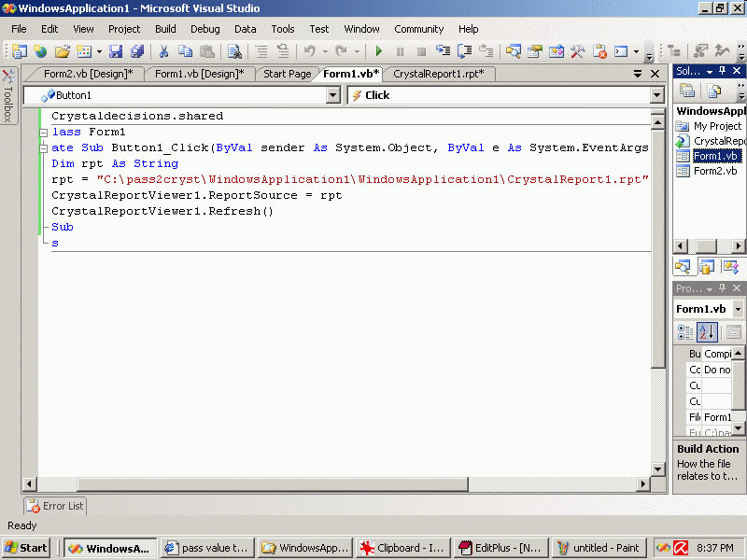Click the Step Over icon
Screen dimensions: 747x560
pos(464,51)
